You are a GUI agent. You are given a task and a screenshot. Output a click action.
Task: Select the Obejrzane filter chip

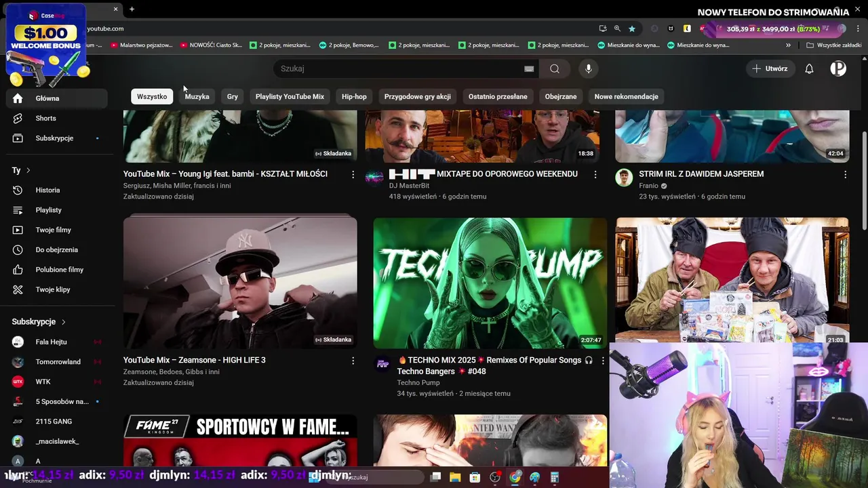click(561, 96)
